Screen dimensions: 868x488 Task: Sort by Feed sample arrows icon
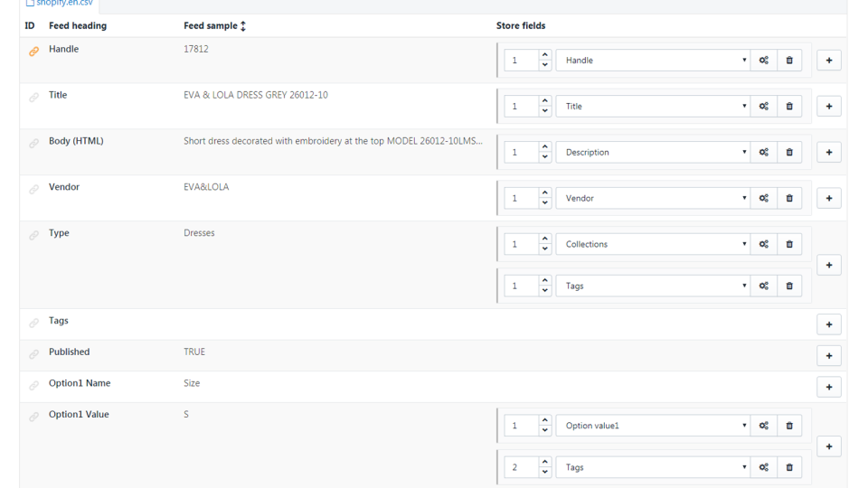243,26
